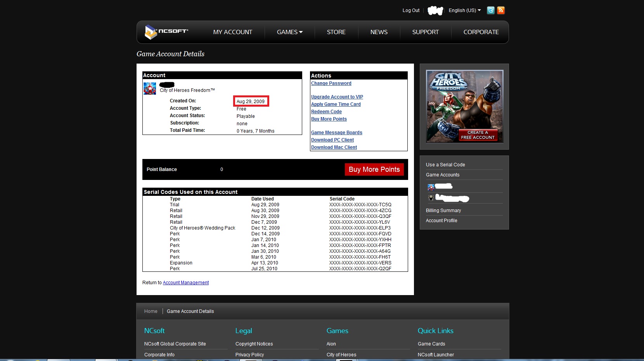Open the orange RSS feed icon
Image resolution: width=644 pixels, height=361 pixels.
pyautogui.click(x=501, y=10)
